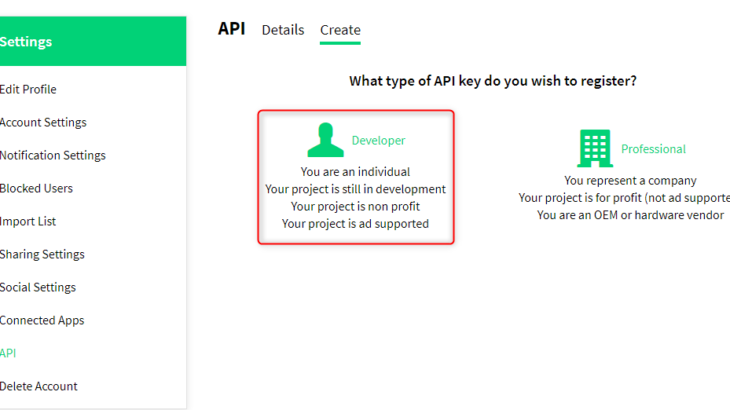
Task: Click 'You represent a company' text
Action: coord(630,181)
